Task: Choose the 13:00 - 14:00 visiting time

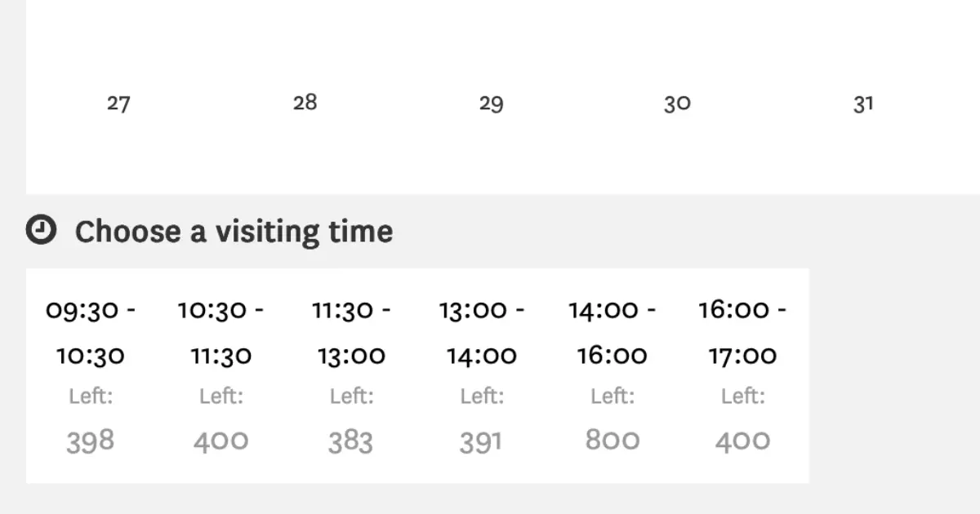Action: (x=482, y=376)
